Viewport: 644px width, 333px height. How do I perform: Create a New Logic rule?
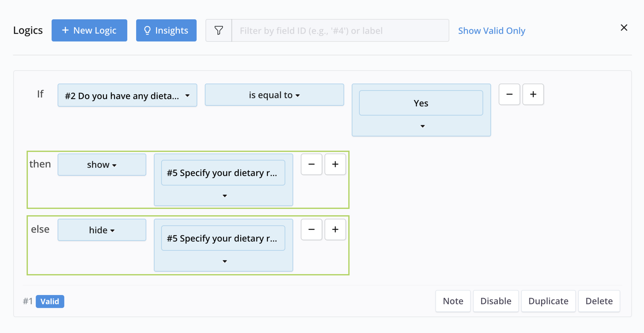(89, 31)
